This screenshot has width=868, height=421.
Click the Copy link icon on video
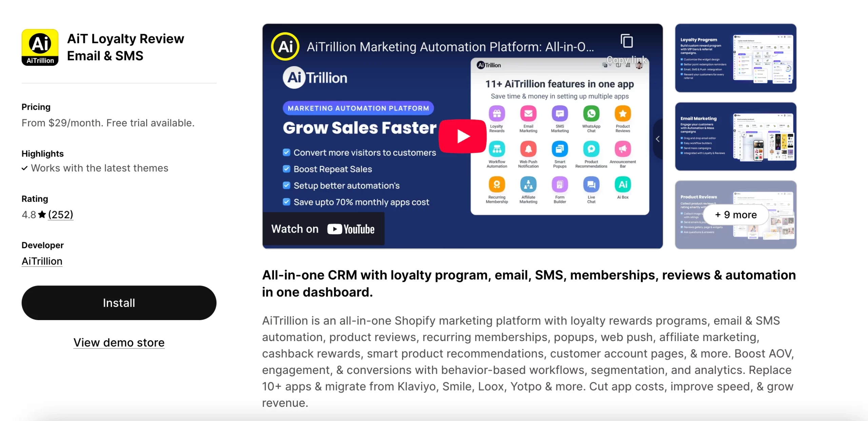(x=626, y=41)
